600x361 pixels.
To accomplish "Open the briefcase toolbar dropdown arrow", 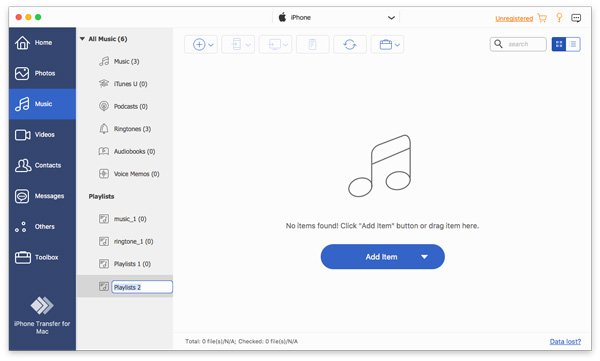I will point(398,45).
